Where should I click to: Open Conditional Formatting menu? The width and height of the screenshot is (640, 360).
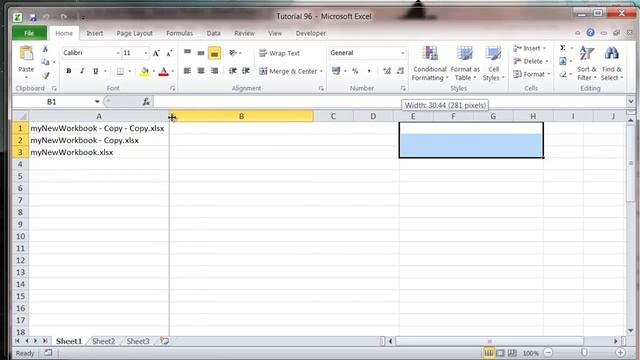[x=429, y=63]
